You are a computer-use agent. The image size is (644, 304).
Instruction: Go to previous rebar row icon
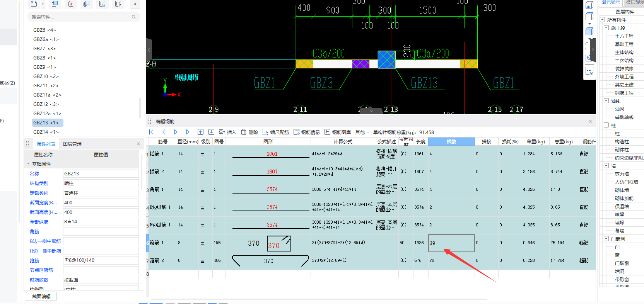click(x=164, y=132)
